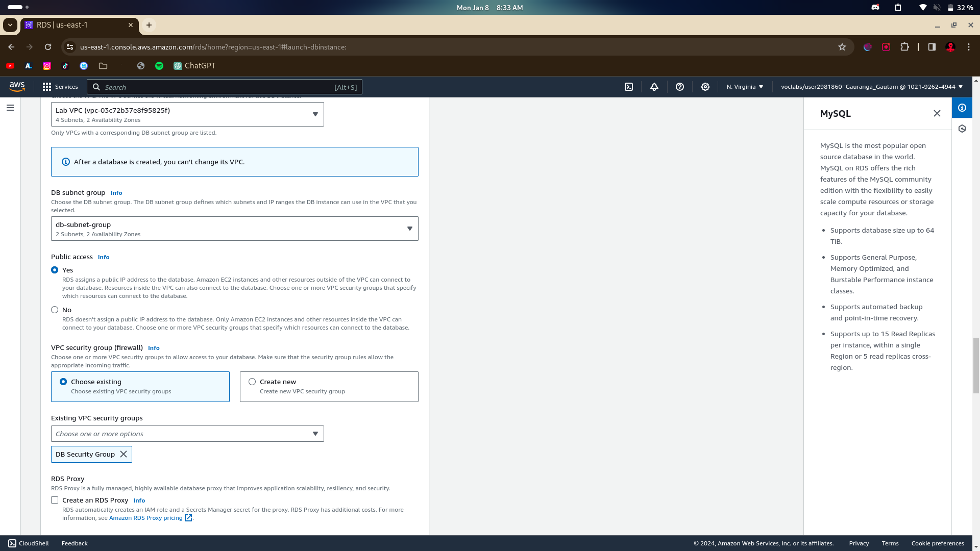This screenshot has width=980, height=551.
Task: Open the Services grid menu
Action: [x=60, y=87]
